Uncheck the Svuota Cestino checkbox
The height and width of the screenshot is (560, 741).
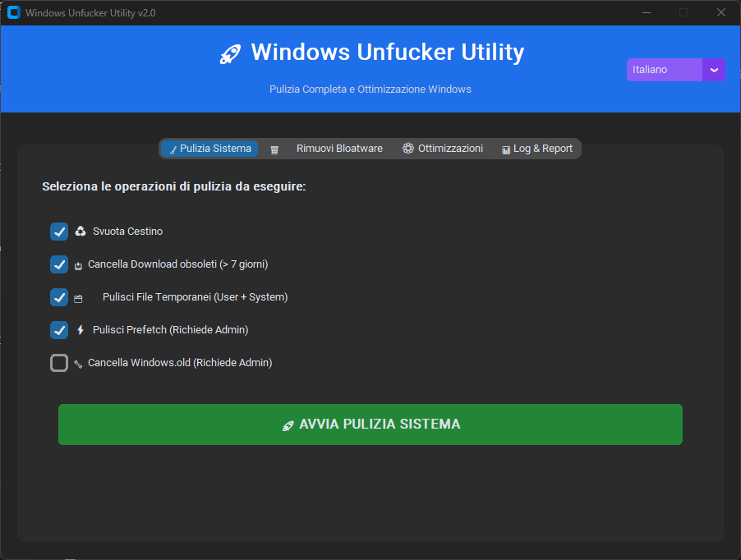tap(59, 232)
